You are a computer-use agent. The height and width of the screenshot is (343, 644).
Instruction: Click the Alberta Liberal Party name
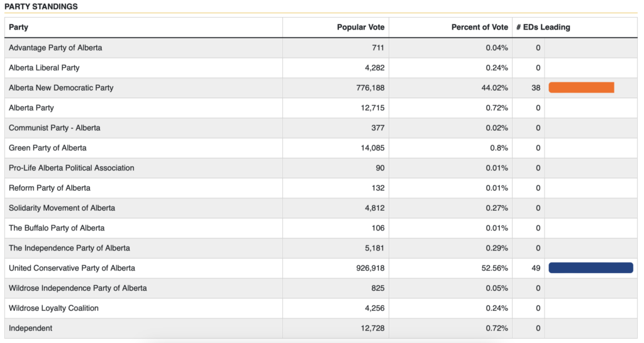click(44, 68)
